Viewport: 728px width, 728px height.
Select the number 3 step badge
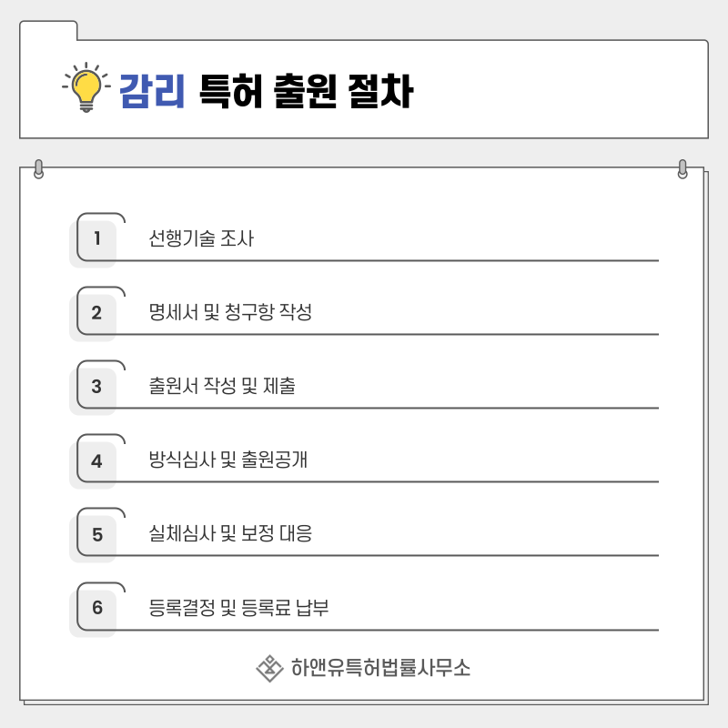[x=96, y=386]
